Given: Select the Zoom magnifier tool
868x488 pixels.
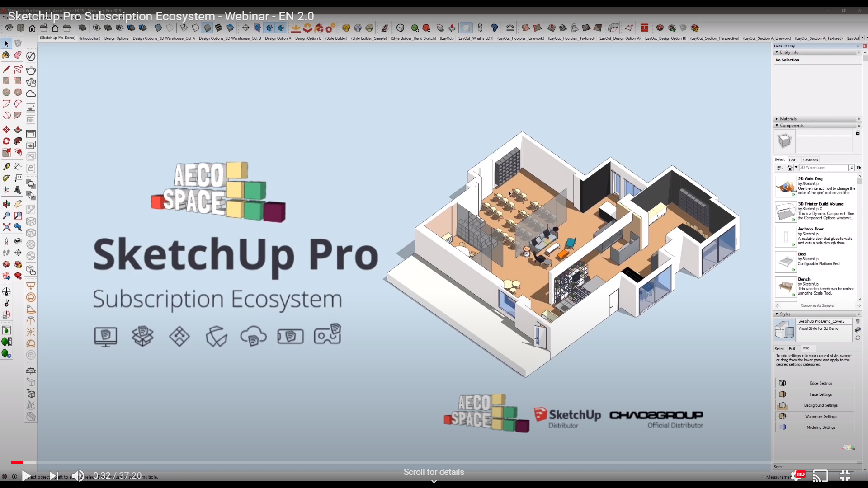Looking at the screenshot, I should pos(6,216).
